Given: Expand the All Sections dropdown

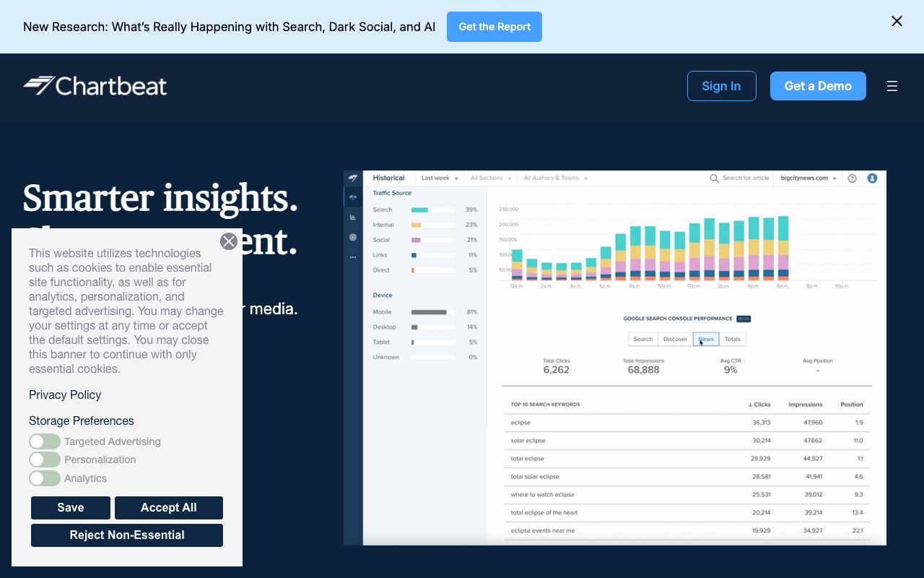Looking at the screenshot, I should click(491, 178).
